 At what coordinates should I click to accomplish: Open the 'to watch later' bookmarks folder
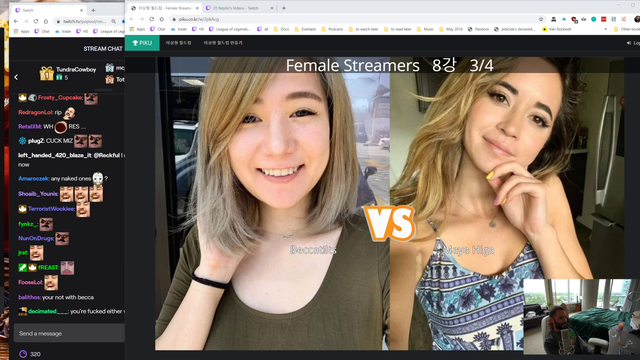click(x=363, y=29)
